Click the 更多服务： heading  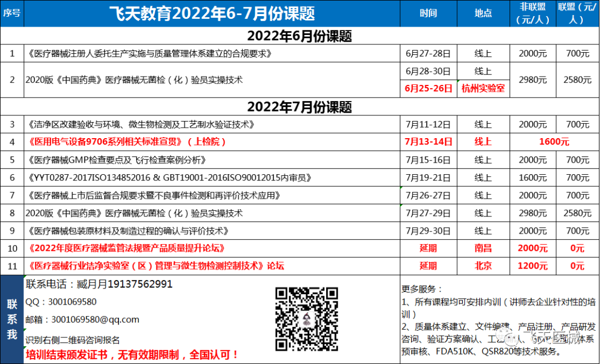pos(422,289)
